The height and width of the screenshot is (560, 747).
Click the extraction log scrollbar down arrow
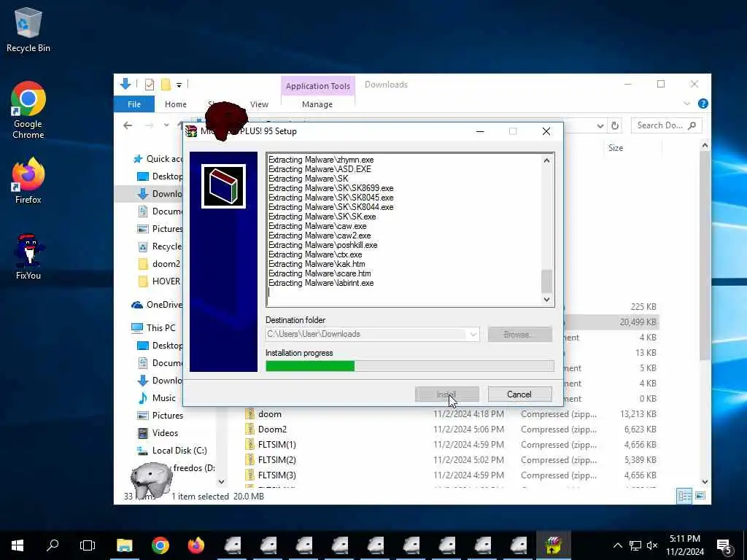click(546, 300)
